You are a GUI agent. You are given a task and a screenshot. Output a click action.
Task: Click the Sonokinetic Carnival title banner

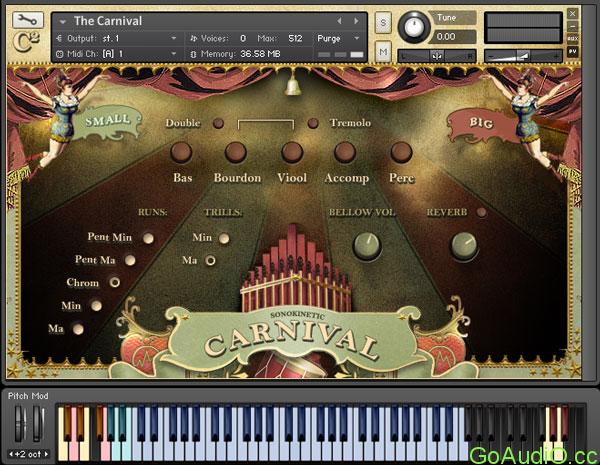(x=293, y=339)
